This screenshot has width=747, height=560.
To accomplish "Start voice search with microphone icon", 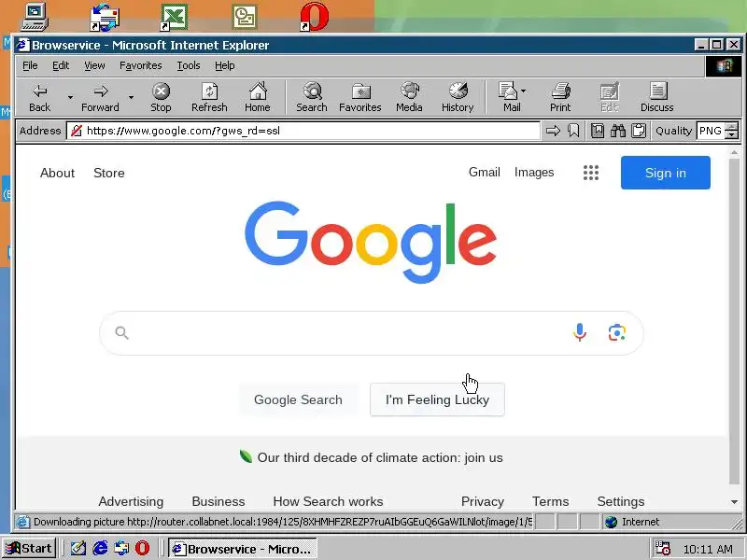I will coord(579,332).
